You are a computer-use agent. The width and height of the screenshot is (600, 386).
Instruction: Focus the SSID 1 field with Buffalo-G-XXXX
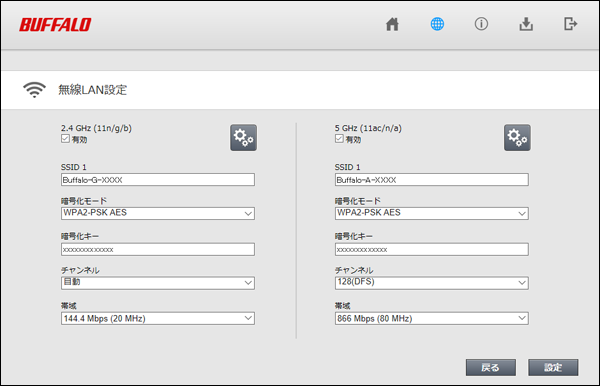(x=158, y=180)
